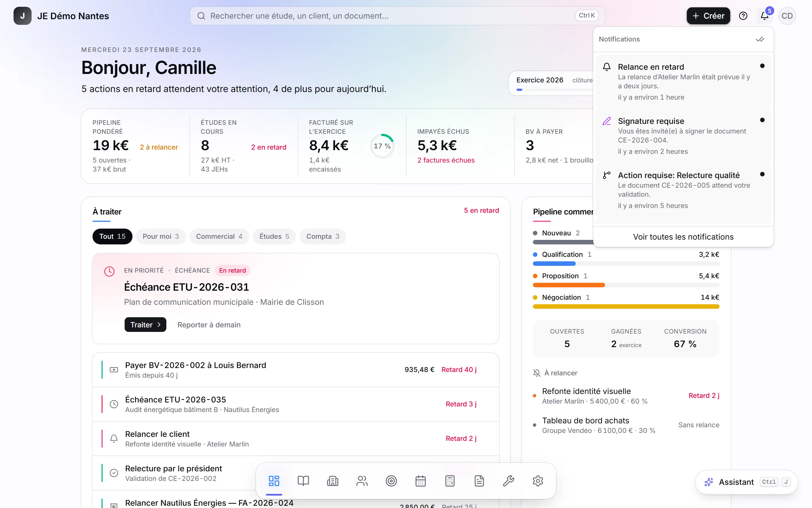The image size is (812, 508).
Task: Open the building icon in dock
Action: [332, 481]
